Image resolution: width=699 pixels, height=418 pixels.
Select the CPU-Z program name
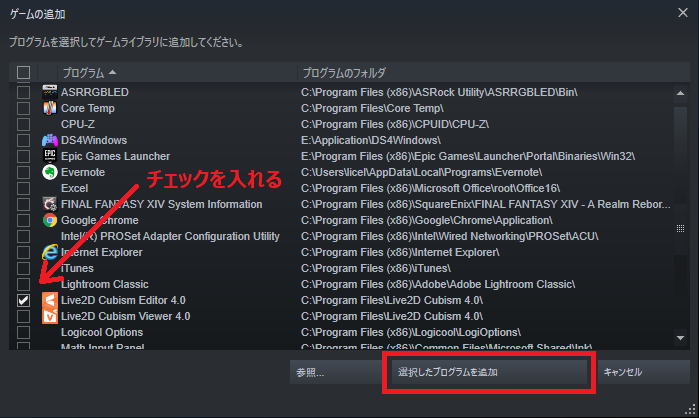point(78,124)
